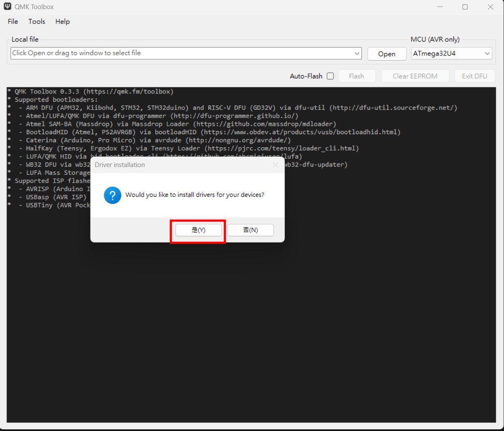Open the Tools menu
504x431 pixels.
(37, 22)
